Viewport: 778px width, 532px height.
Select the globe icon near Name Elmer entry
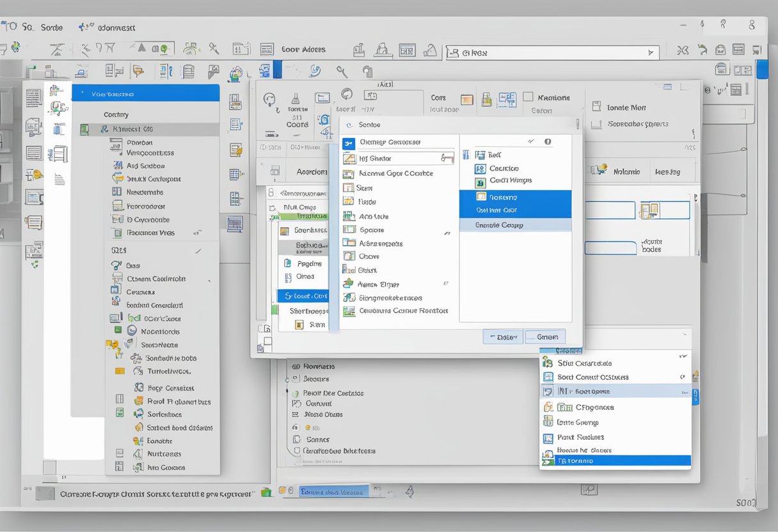click(349, 284)
